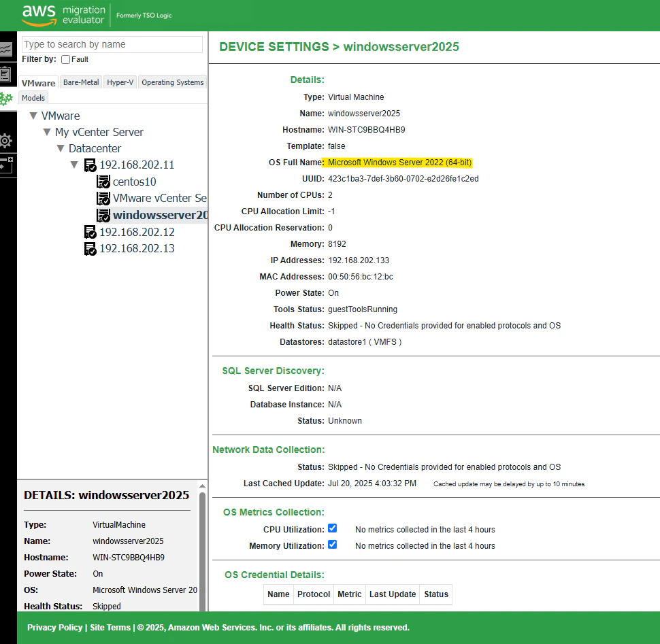Viewport: 660px width, 644px height.
Task: Click the Last Cached Update timestamp
Action: coord(372,484)
